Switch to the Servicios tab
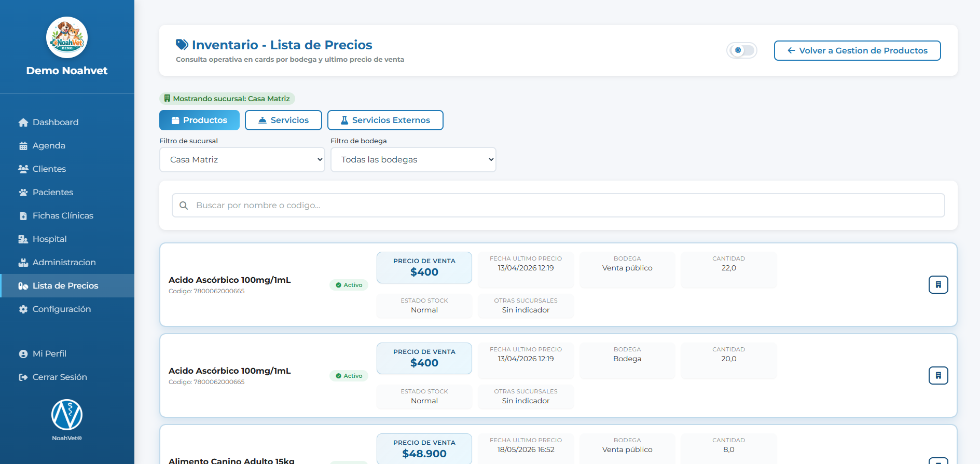Screen dimensions: 980x464 (x=283, y=120)
